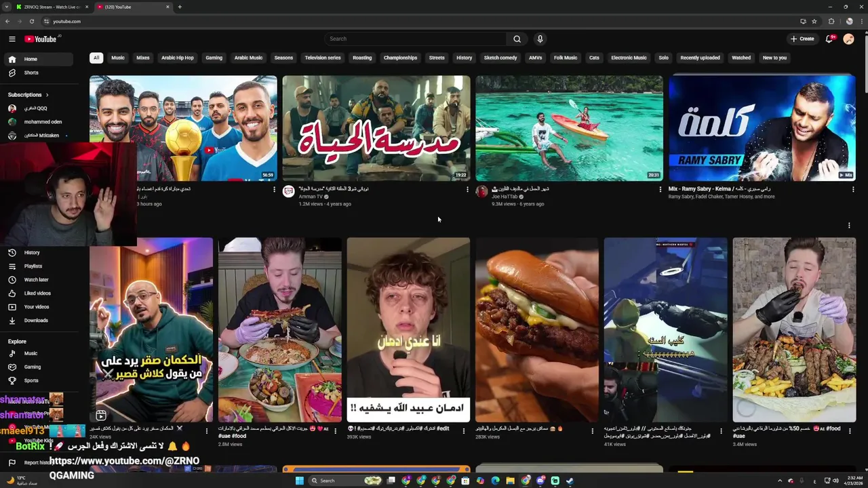Image resolution: width=868 pixels, height=488 pixels.
Task: Open Your videos
Action: click(x=37, y=307)
